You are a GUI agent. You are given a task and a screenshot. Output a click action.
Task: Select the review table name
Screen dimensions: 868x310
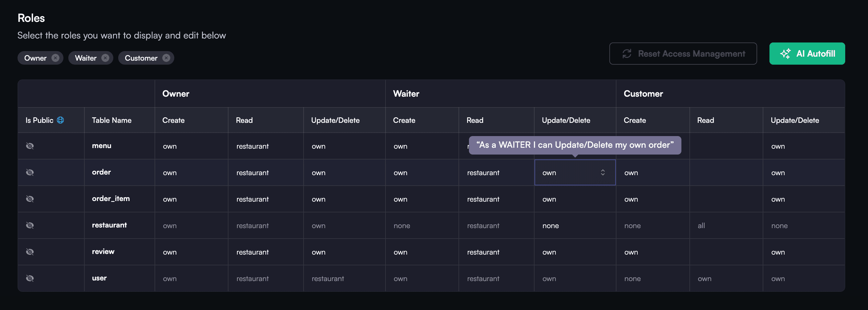[103, 252]
